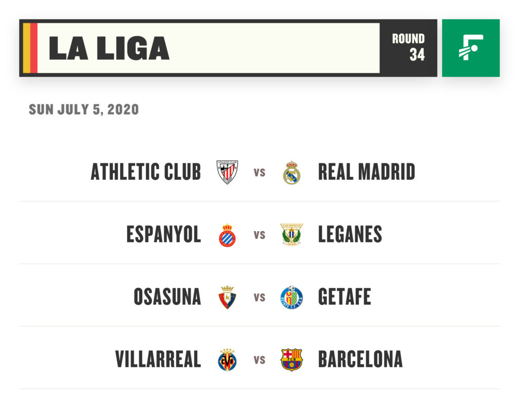The width and height of the screenshot is (519, 420).
Task: Select the Leganes club badge
Action: click(x=291, y=235)
